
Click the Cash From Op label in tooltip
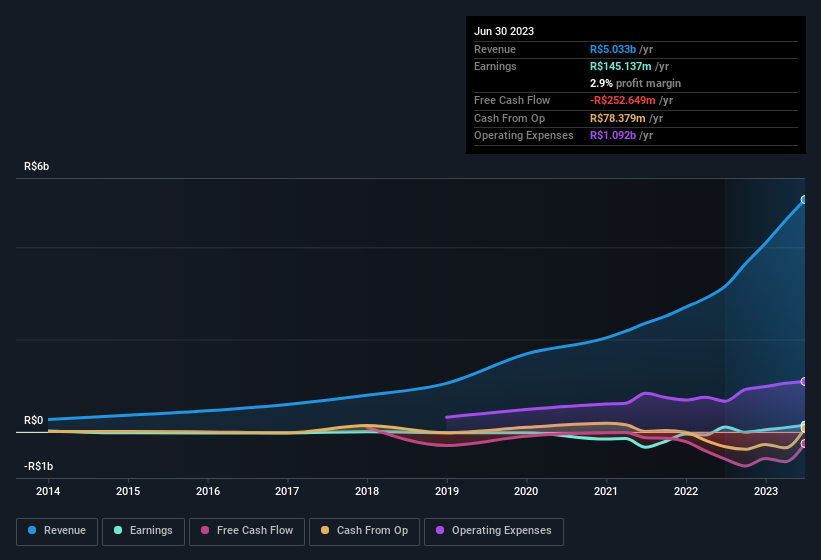[x=509, y=118]
